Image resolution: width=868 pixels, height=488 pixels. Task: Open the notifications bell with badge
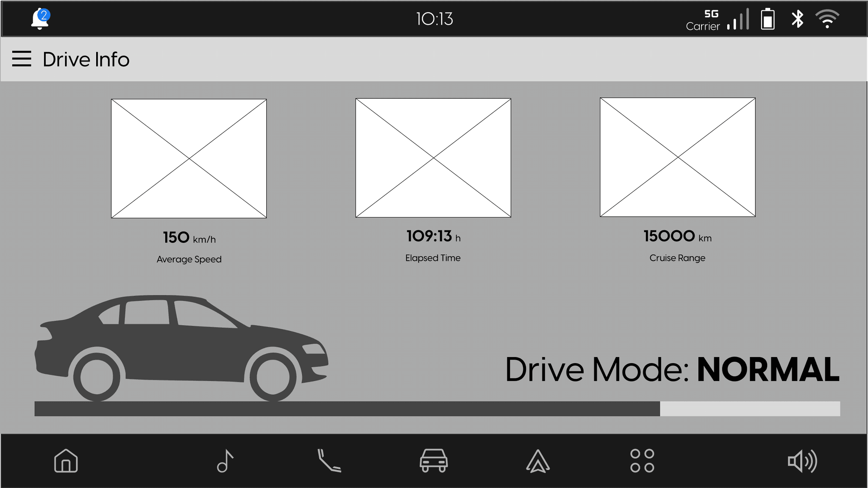pos(40,19)
